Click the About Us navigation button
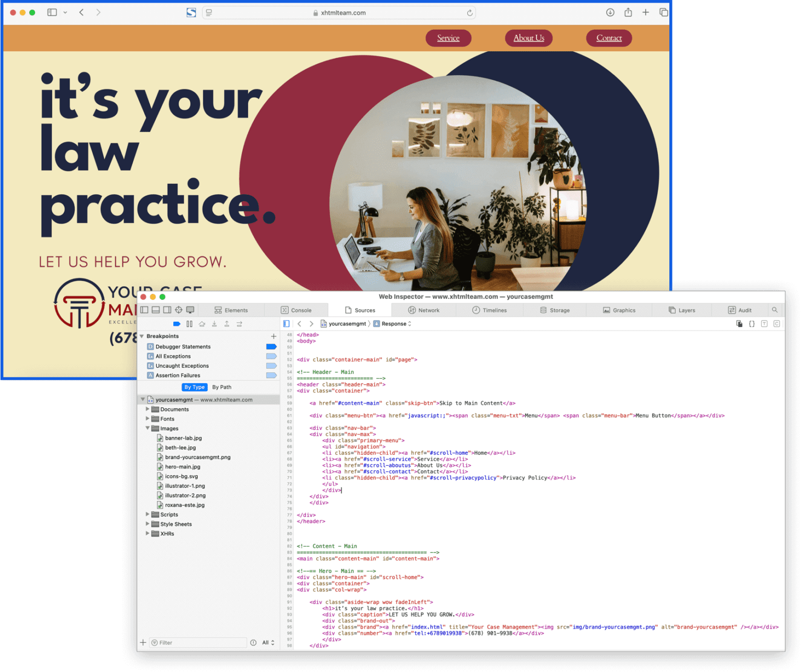 click(528, 38)
